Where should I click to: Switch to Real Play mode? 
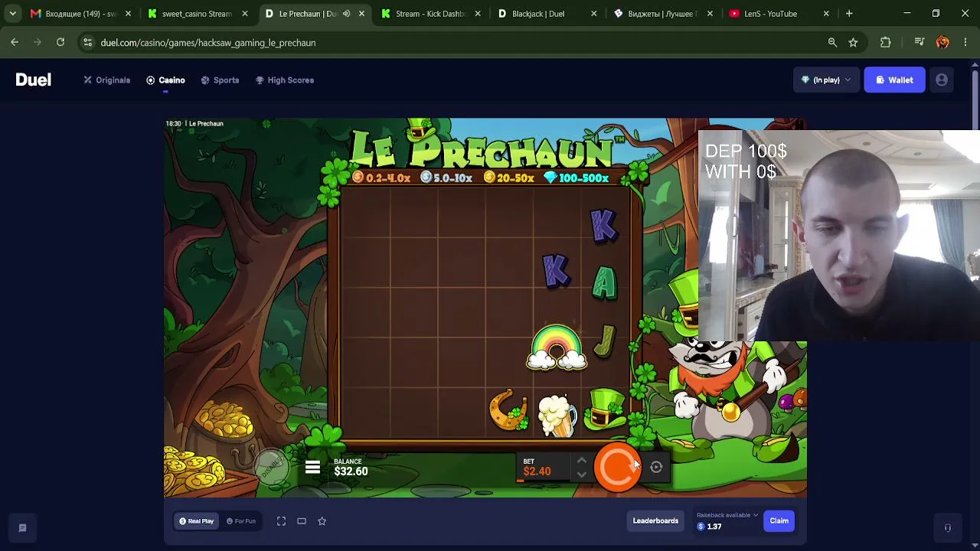[197, 521]
